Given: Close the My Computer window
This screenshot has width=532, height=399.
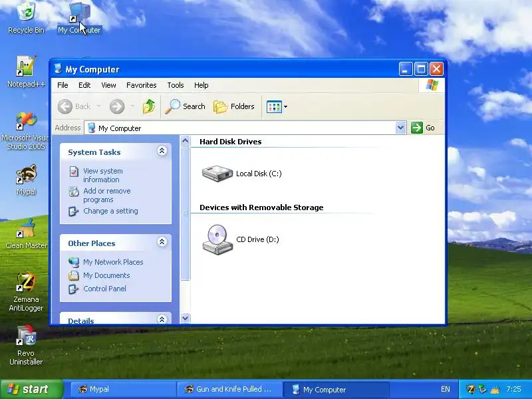Looking at the screenshot, I should [x=436, y=69].
